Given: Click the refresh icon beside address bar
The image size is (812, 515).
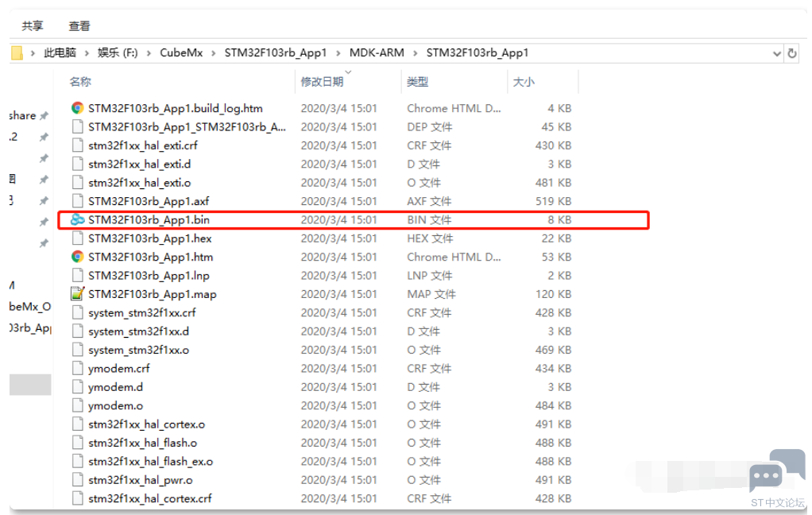Looking at the screenshot, I should (791, 53).
